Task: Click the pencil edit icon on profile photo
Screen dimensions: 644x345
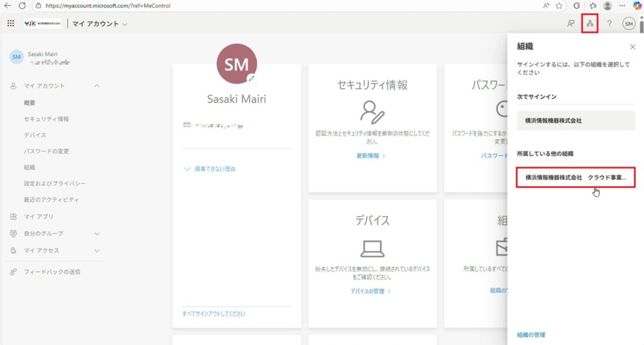Action: pos(252,79)
